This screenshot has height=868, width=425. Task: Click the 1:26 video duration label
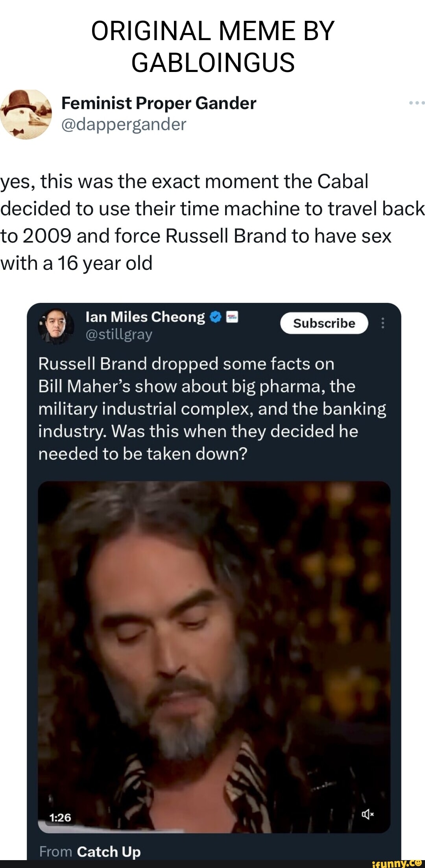click(x=60, y=818)
